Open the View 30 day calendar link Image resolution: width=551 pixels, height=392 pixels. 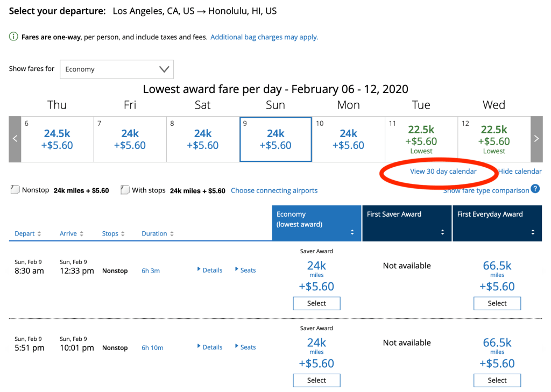point(443,172)
